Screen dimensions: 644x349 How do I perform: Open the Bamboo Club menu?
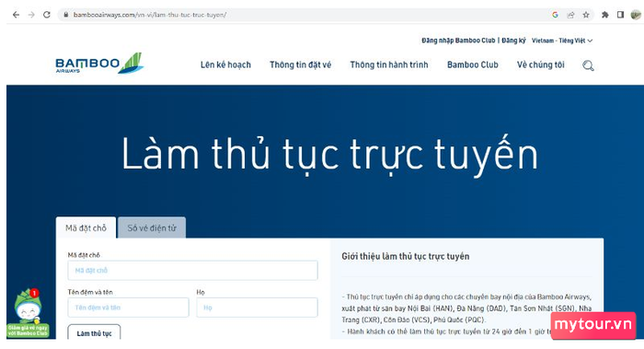(472, 65)
